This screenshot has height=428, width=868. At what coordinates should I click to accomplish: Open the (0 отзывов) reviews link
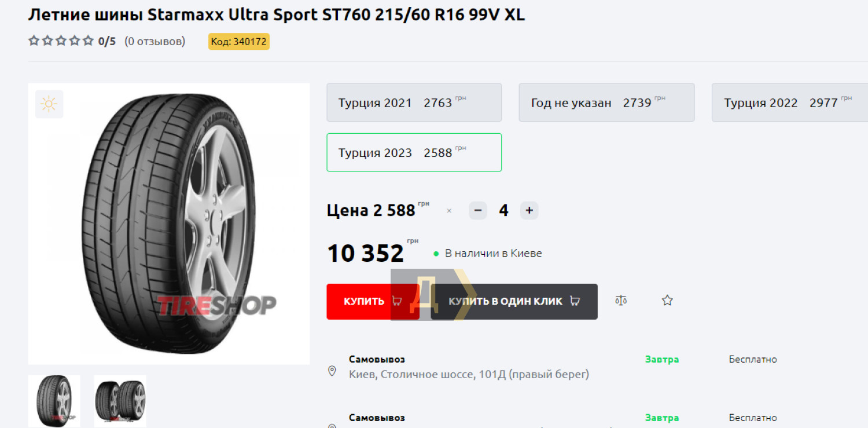click(x=155, y=41)
